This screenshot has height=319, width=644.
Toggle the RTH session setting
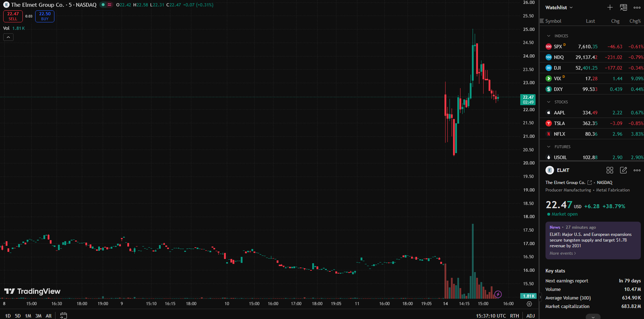(x=515, y=316)
